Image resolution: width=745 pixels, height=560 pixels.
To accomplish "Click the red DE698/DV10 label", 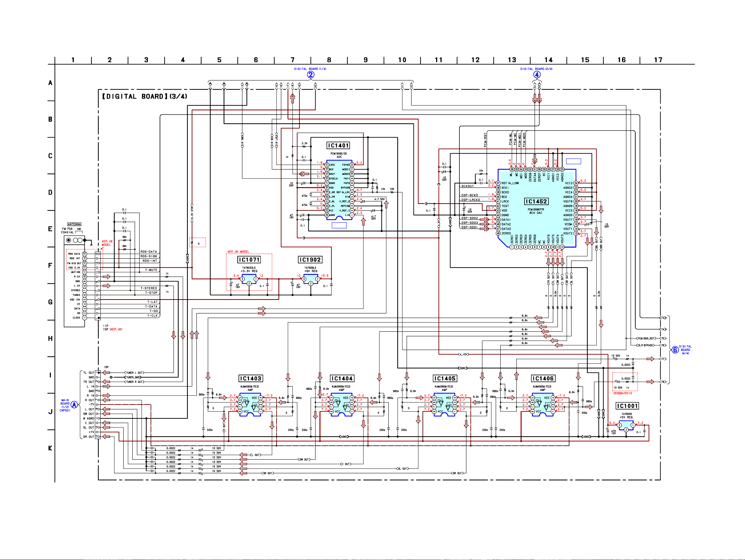I will point(622,393).
